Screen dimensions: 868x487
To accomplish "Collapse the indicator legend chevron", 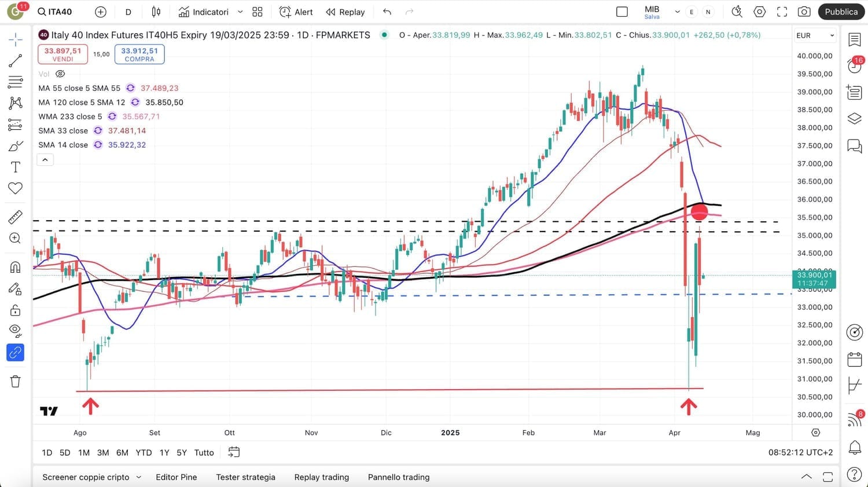I will 45,160.
